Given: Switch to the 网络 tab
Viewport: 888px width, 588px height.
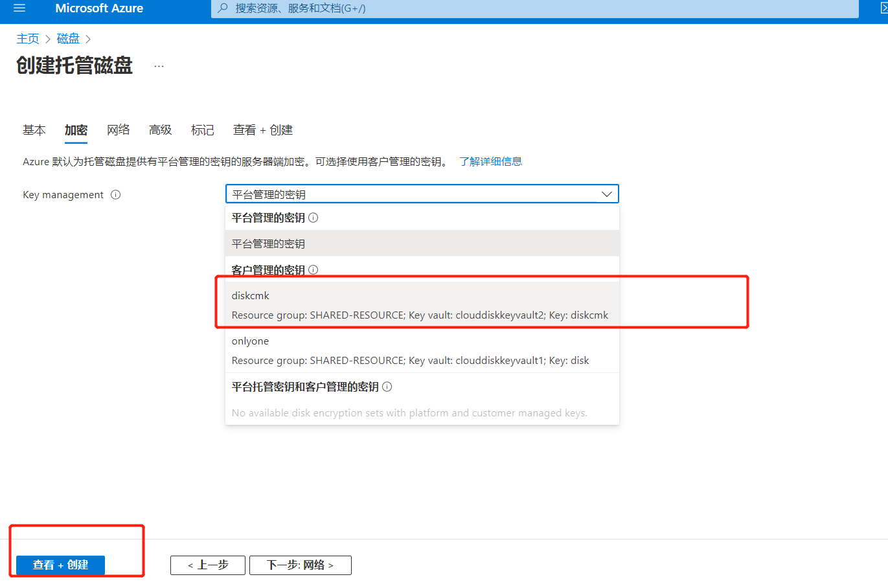Looking at the screenshot, I should point(118,130).
